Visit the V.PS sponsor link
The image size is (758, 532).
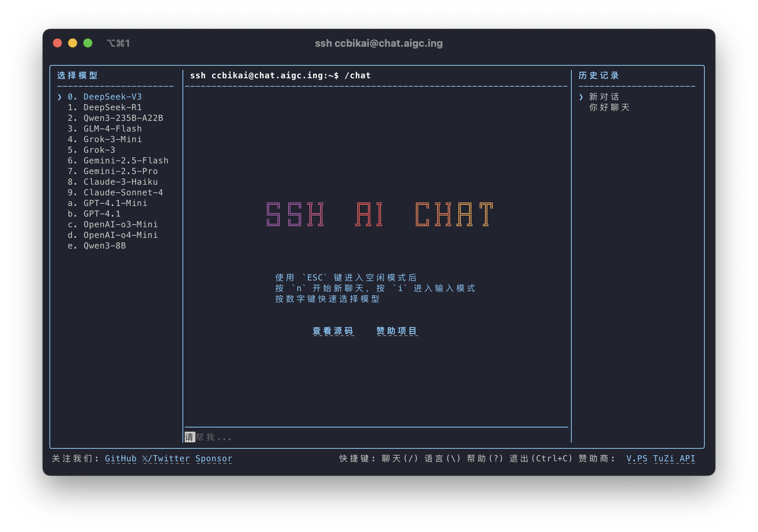pyautogui.click(x=637, y=459)
